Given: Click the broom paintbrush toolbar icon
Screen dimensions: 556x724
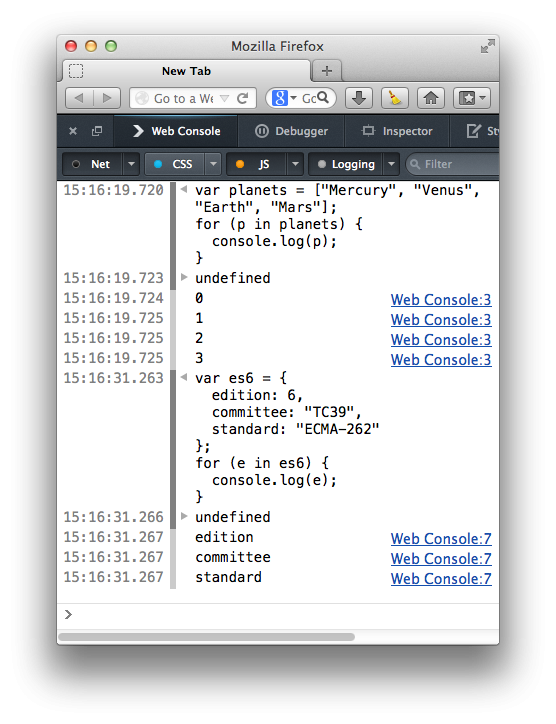Looking at the screenshot, I should [x=394, y=98].
